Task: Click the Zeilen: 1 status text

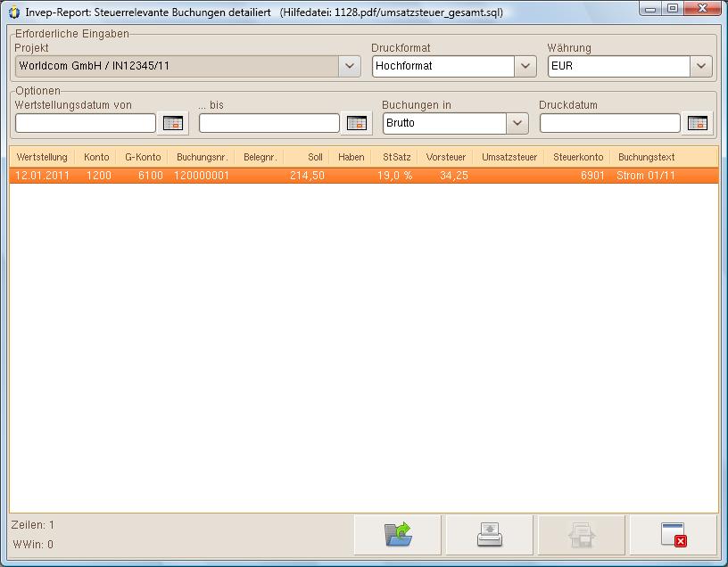Action: (32, 525)
